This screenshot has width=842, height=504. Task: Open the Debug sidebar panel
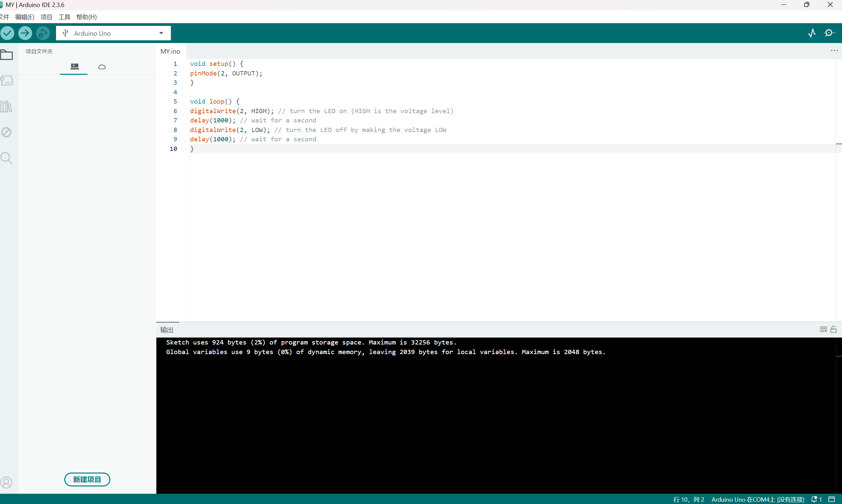coord(6,132)
